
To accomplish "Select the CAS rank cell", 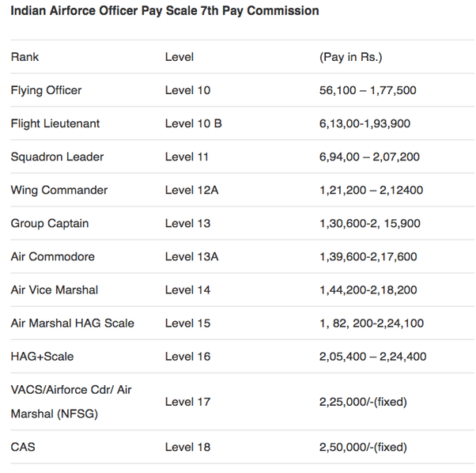I will (x=23, y=447).
